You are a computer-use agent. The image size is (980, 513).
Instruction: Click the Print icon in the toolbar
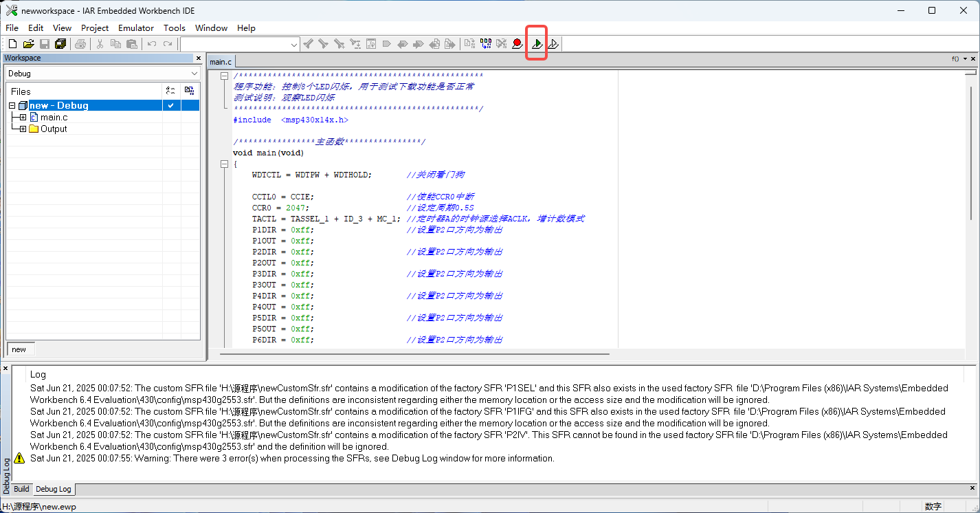pos(80,43)
